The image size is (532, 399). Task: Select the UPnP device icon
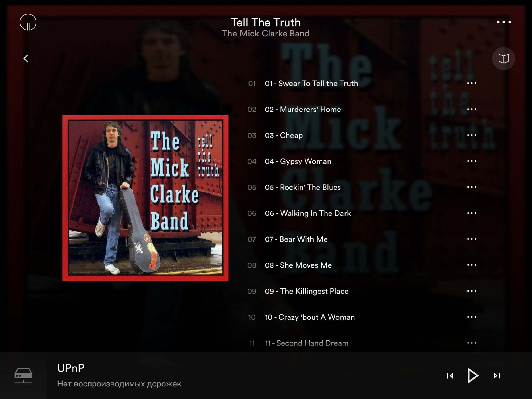(x=23, y=376)
